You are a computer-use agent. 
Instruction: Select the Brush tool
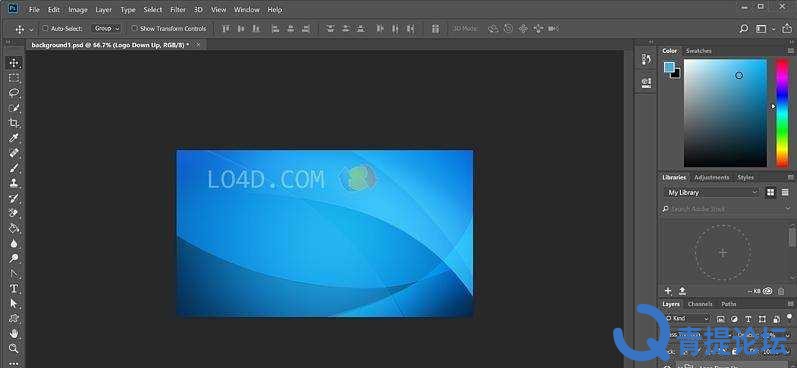pos(14,168)
